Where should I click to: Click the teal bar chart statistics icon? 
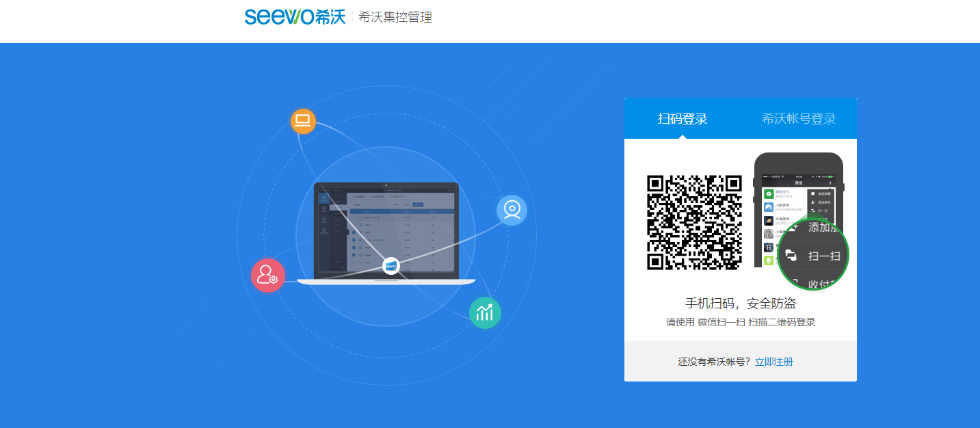pyautogui.click(x=485, y=313)
